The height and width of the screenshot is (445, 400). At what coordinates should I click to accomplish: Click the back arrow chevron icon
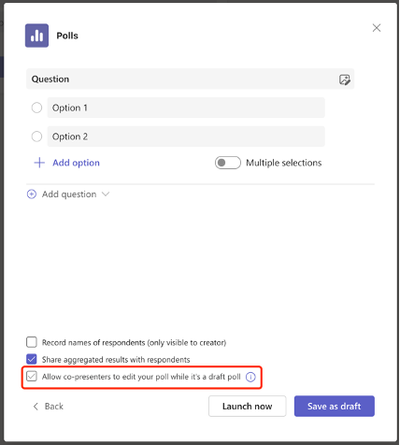click(36, 406)
